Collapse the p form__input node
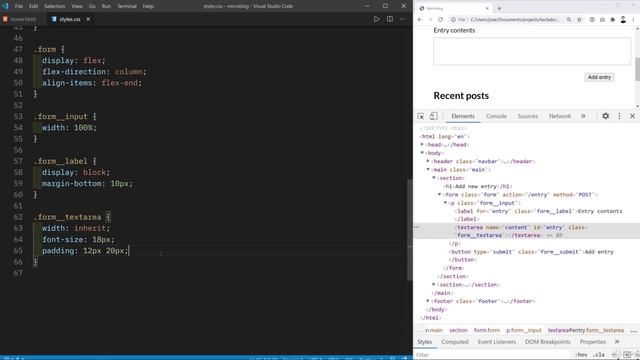The width and height of the screenshot is (640, 360). click(x=445, y=203)
